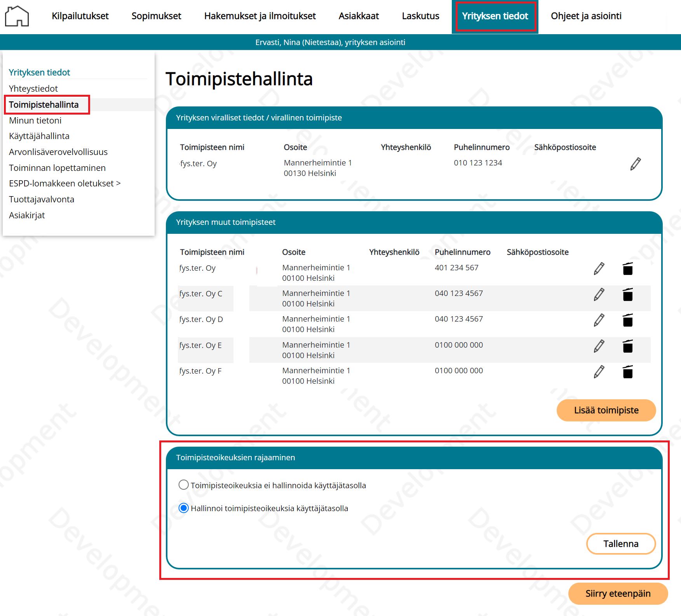Delete the fys.ter. Oy E office

[628, 346]
